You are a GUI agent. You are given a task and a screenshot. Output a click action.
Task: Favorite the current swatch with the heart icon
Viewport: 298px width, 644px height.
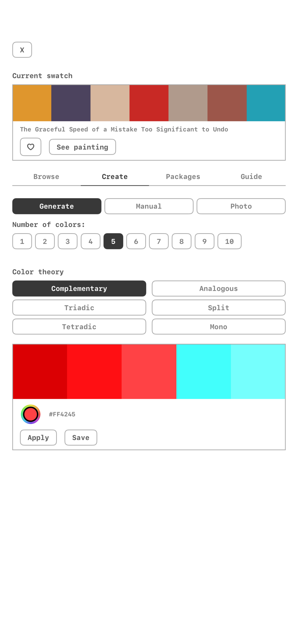tap(31, 147)
